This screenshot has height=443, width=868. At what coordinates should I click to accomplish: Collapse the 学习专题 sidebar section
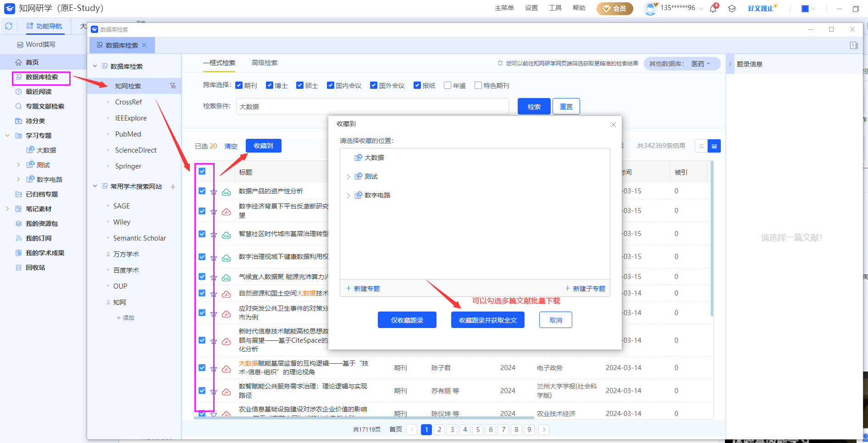point(7,136)
